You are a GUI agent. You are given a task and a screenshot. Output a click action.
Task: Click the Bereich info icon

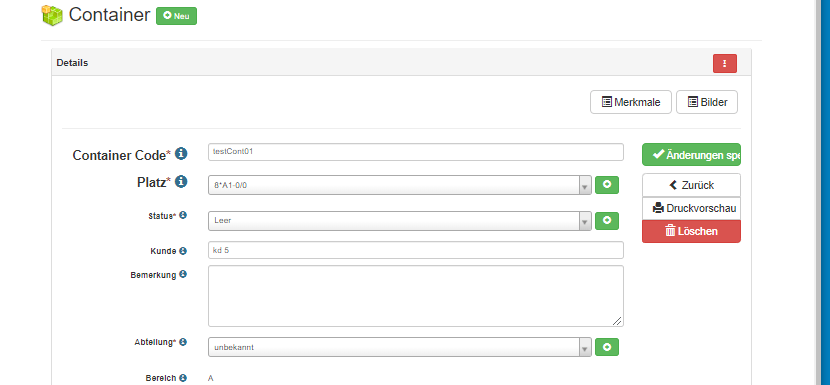coord(183,378)
